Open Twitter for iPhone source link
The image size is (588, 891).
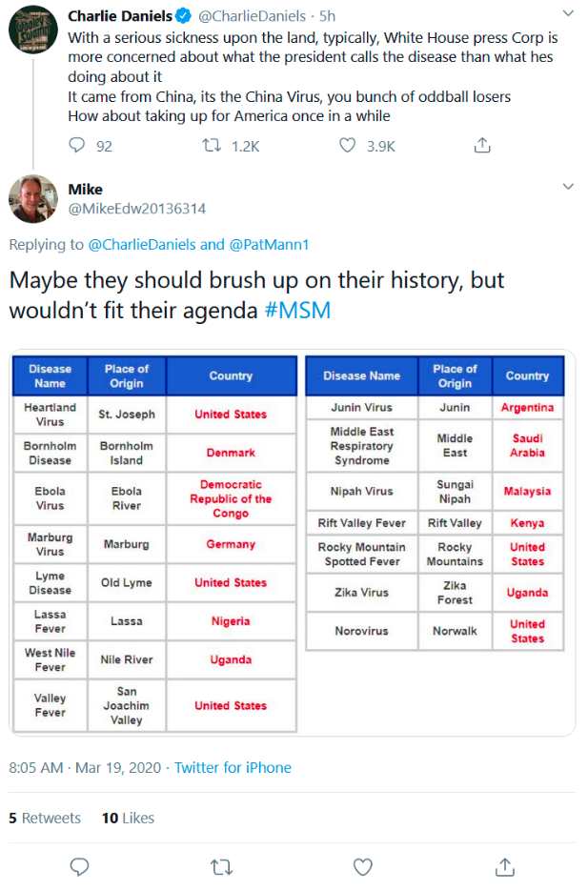tap(233, 768)
